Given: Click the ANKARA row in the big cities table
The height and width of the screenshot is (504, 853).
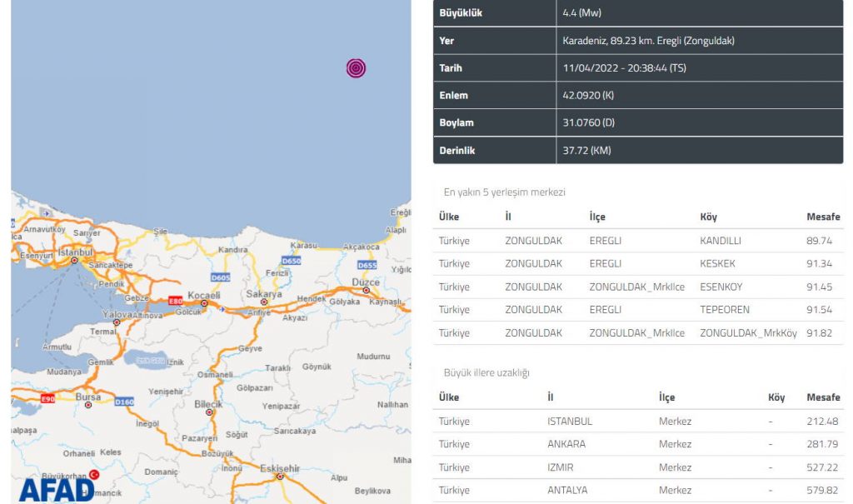Looking at the screenshot, I should [638, 444].
